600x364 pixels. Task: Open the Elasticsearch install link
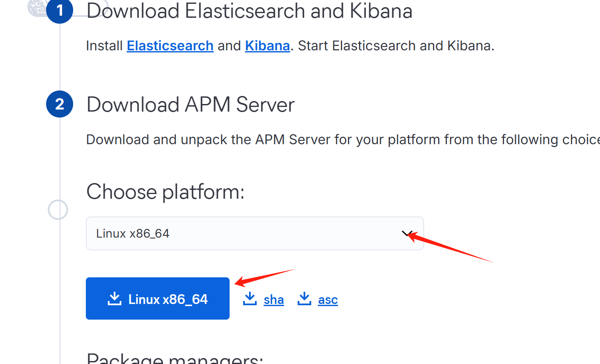[x=170, y=46]
